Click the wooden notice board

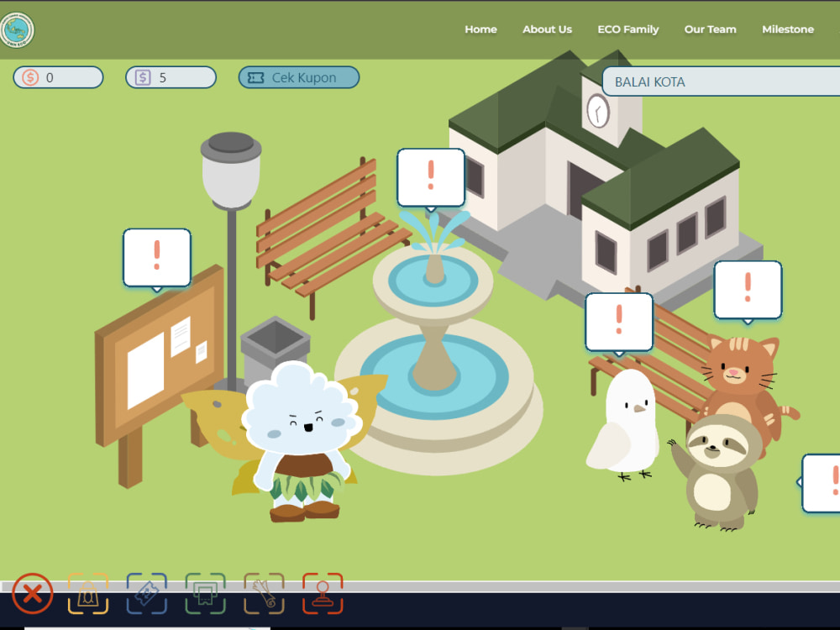pos(159,370)
